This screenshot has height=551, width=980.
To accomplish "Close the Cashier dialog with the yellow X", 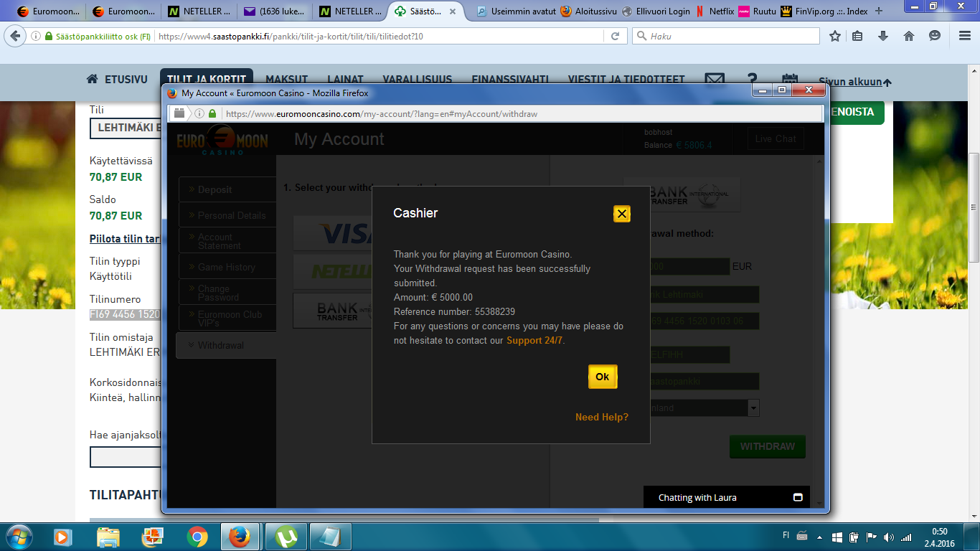I will coord(622,213).
